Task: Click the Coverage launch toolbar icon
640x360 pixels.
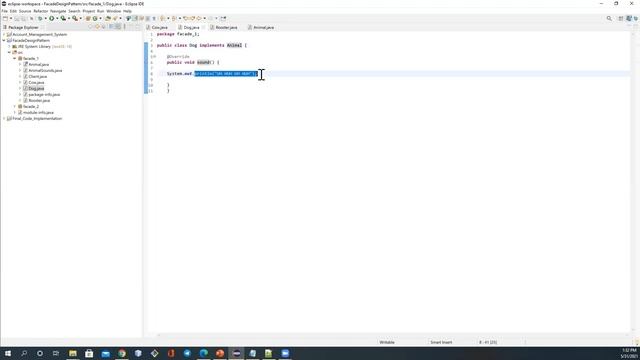Action: [x=63, y=18]
